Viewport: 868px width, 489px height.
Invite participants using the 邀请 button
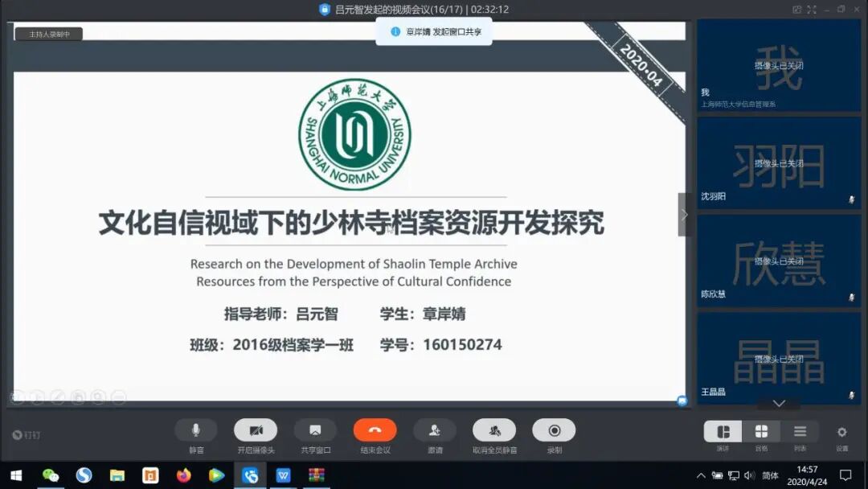pos(435,430)
